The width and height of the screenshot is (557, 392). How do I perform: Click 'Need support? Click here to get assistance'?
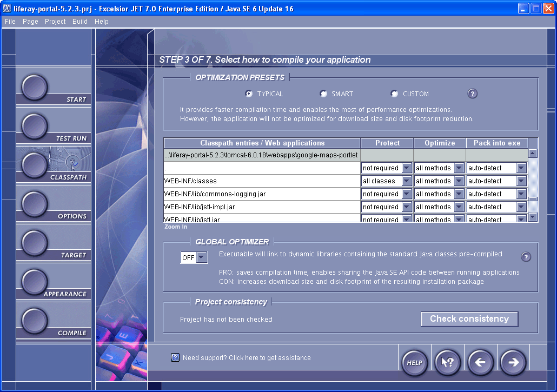click(x=247, y=357)
